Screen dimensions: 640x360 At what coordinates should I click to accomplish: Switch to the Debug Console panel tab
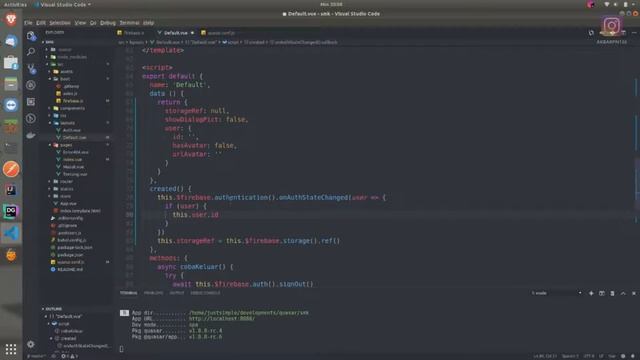[x=205, y=293]
